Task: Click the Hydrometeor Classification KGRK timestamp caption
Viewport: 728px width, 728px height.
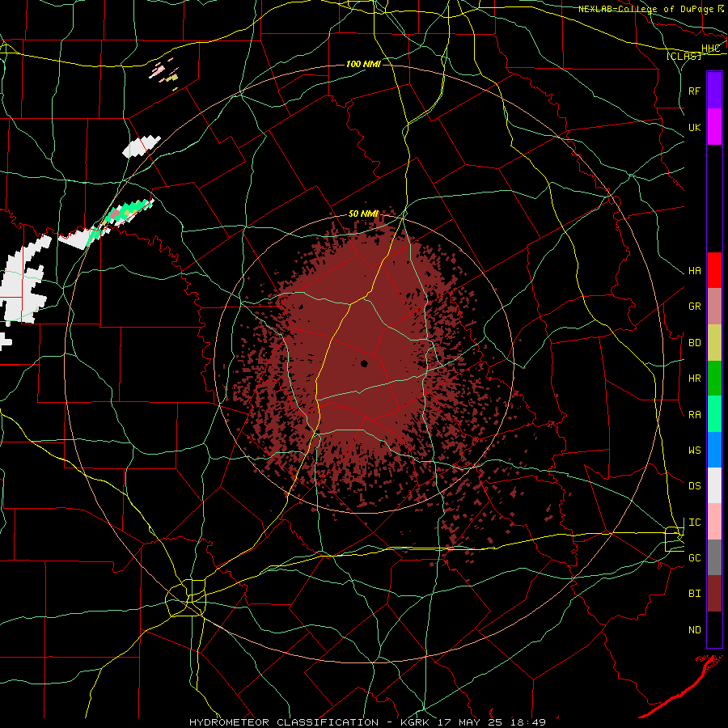Action: click(x=367, y=722)
